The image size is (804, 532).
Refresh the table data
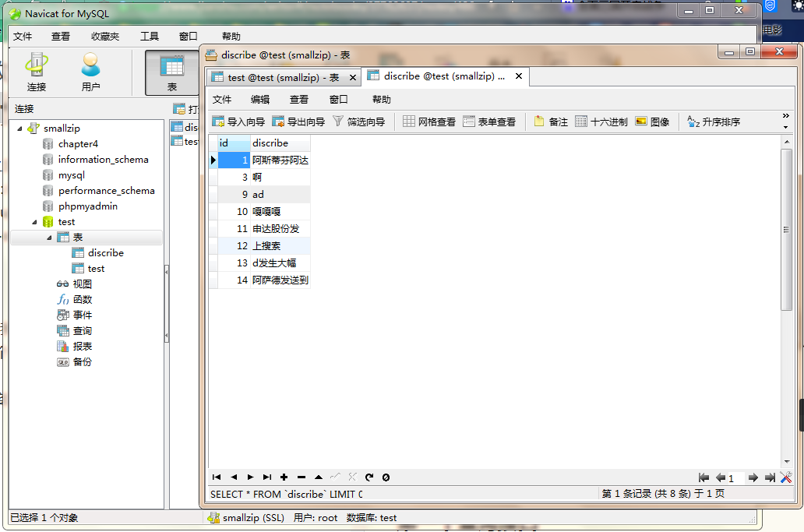pos(369,477)
